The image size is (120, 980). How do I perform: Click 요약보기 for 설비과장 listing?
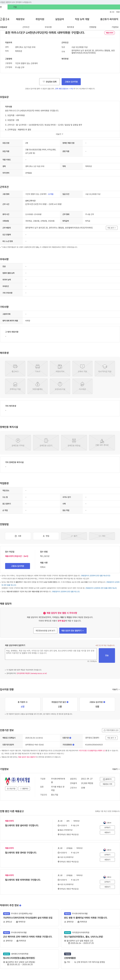107,827
